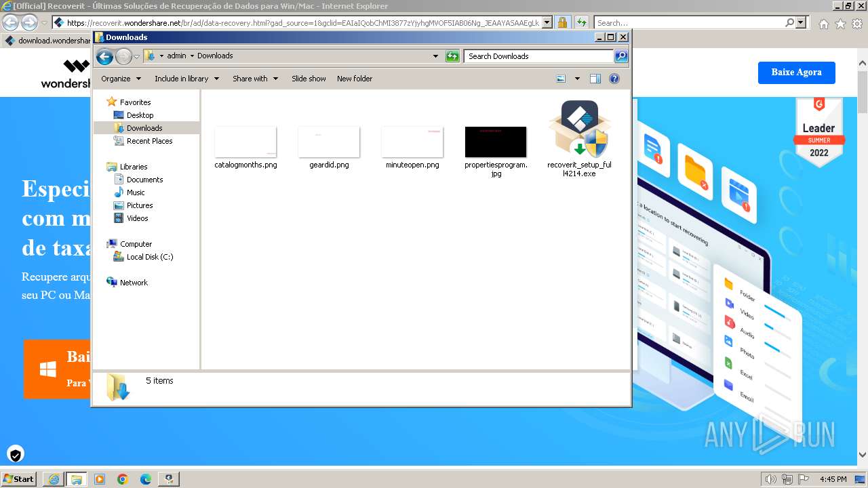Screen dimensions: 868x488
Task: Click the volume icon in system tray
Action: click(771, 479)
